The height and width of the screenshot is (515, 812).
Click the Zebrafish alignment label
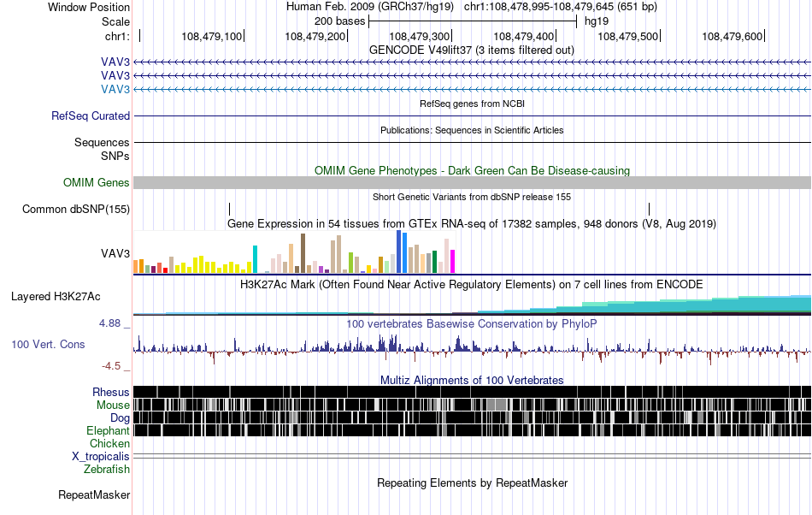107,469
